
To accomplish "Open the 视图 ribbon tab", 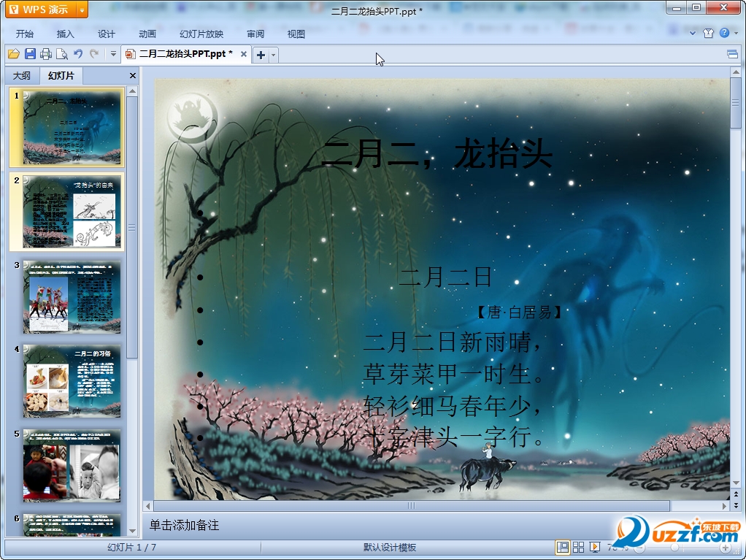I will [x=296, y=34].
